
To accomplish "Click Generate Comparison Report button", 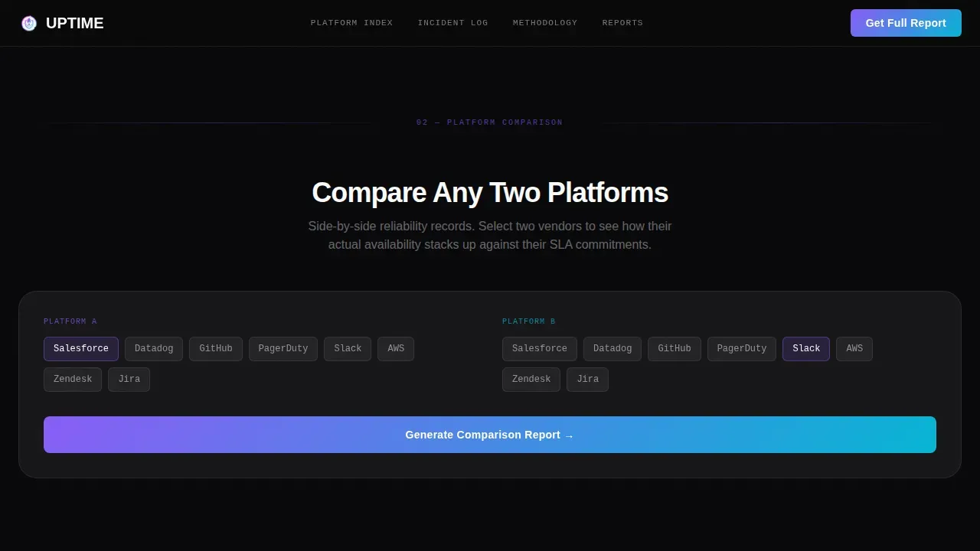I will click(x=490, y=435).
